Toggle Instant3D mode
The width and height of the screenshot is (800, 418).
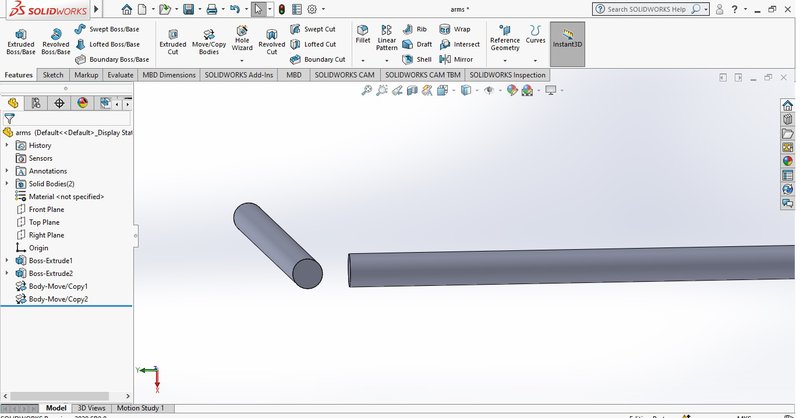pyautogui.click(x=567, y=44)
